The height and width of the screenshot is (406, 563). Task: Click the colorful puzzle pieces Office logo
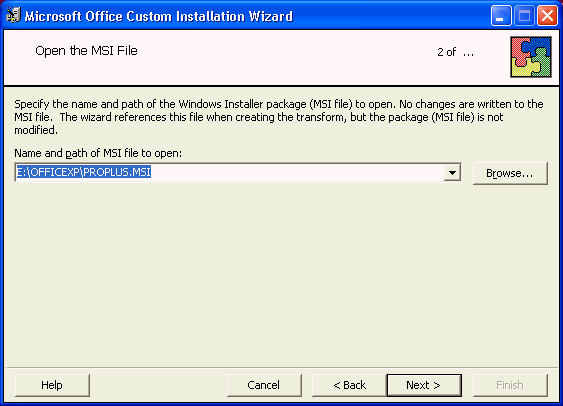click(x=531, y=57)
